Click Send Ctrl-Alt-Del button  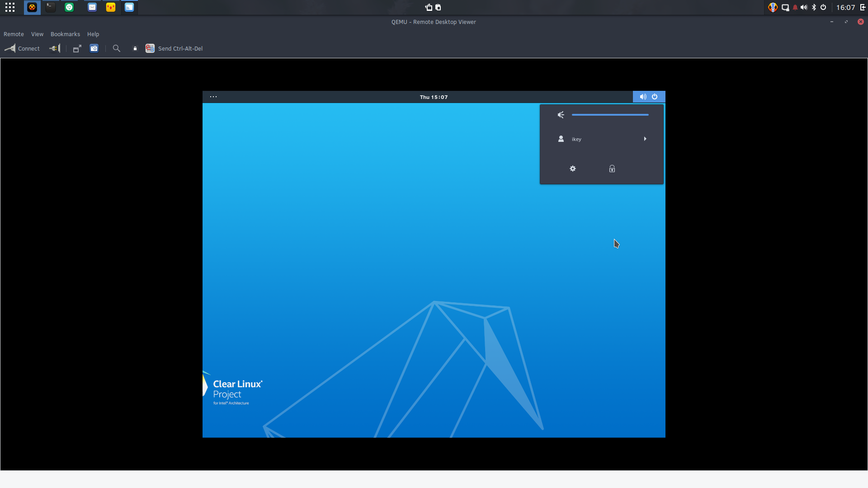click(x=174, y=48)
